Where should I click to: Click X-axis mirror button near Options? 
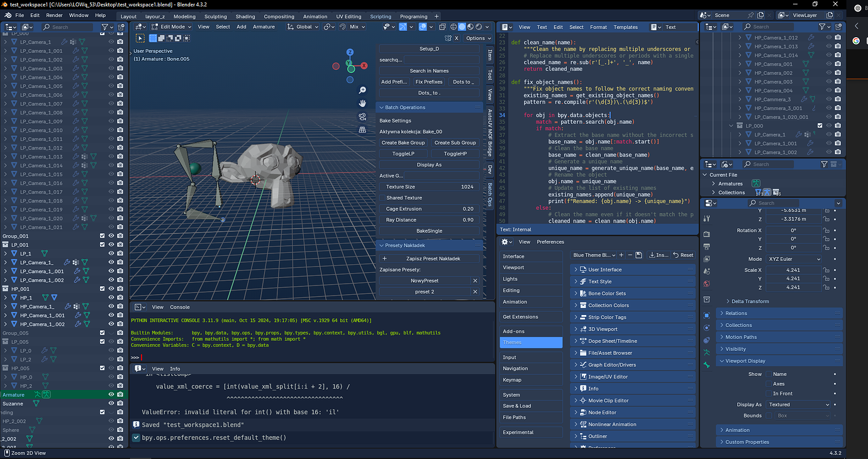click(457, 38)
